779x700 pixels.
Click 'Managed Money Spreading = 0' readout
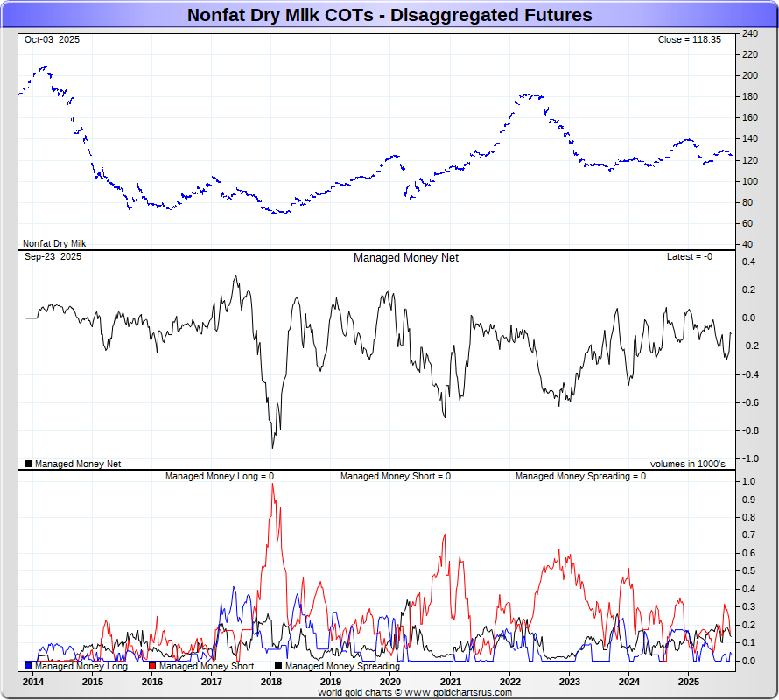click(581, 476)
